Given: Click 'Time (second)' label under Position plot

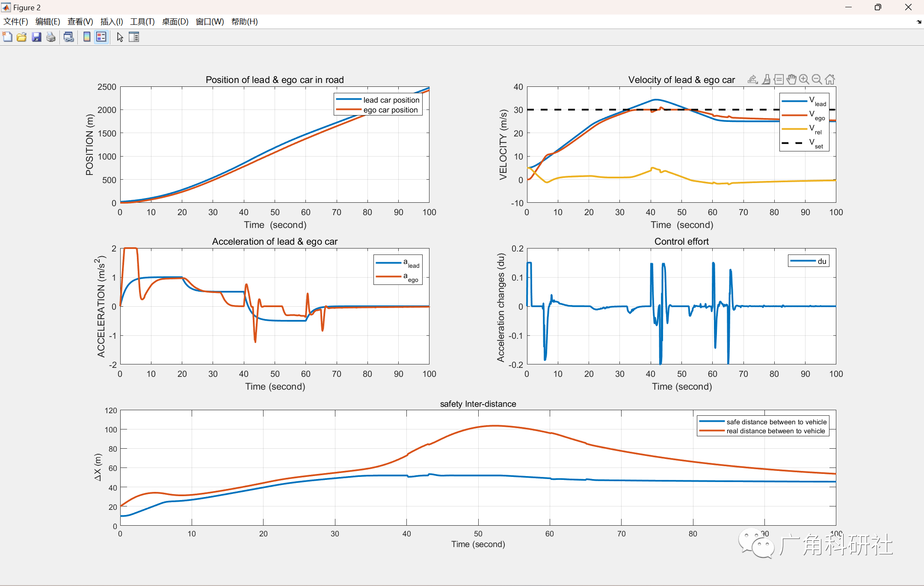Looking at the screenshot, I should click(x=275, y=225).
